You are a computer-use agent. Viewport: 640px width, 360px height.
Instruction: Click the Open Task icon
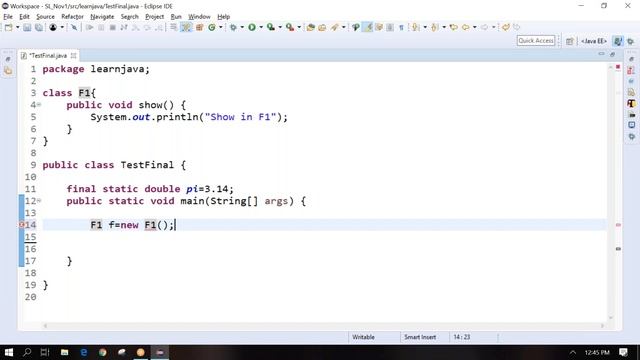(x=322, y=27)
